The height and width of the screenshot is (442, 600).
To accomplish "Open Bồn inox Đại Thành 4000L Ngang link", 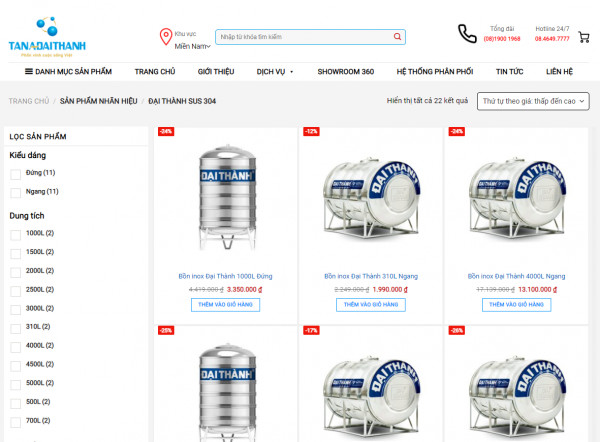I will [x=516, y=276].
